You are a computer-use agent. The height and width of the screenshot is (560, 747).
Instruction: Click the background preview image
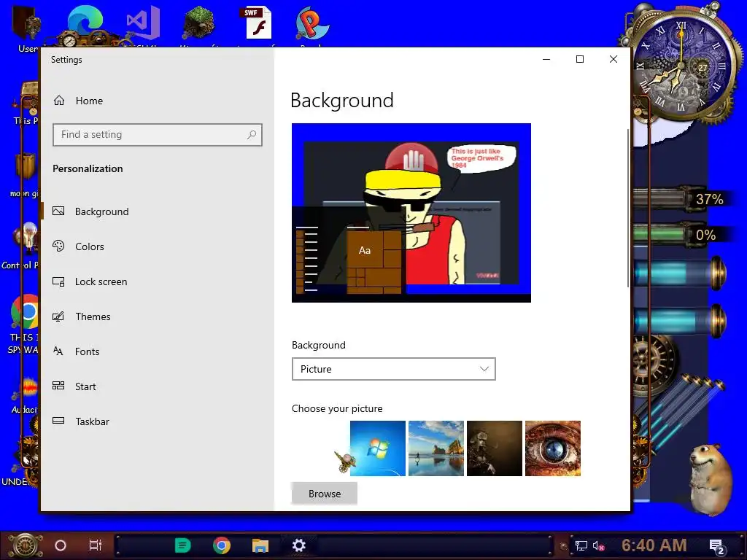click(411, 213)
